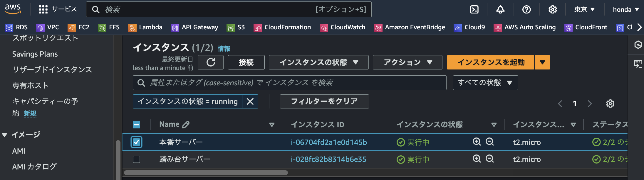Uncheck the 本番サーバー instance checkbox
Image resolution: width=644 pixels, height=180 pixels.
point(136,142)
